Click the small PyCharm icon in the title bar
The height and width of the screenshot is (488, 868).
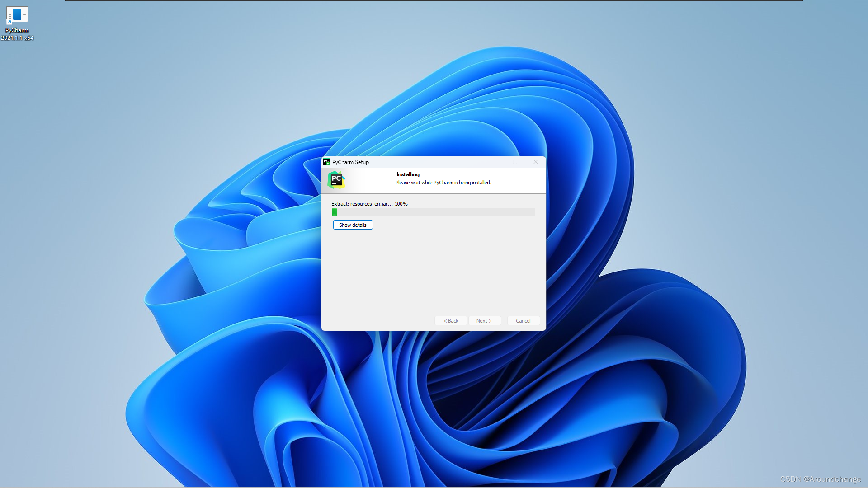pyautogui.click(x=326, y=162)
